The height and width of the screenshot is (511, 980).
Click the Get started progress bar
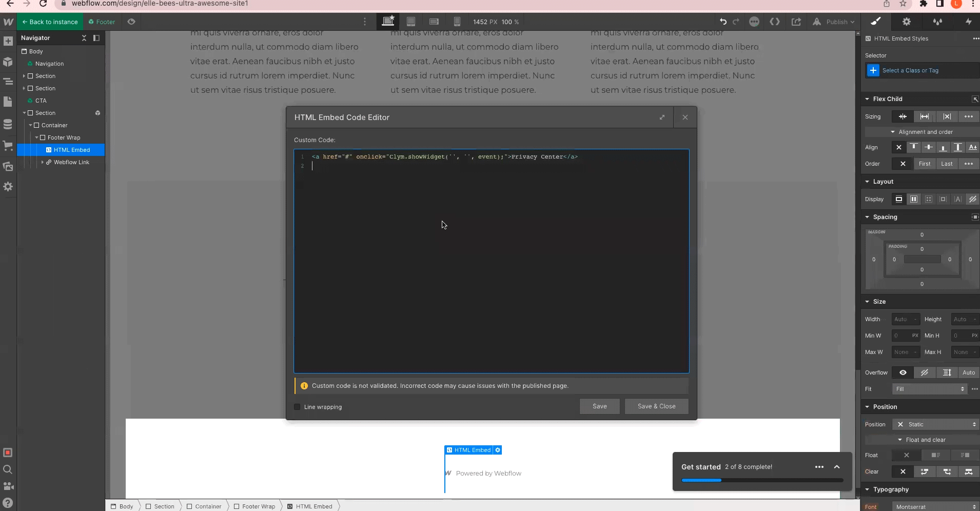pos(762,480)
